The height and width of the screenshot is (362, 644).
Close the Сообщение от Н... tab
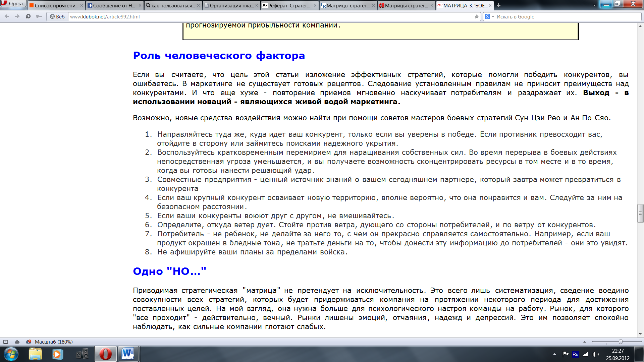[140, 6]
